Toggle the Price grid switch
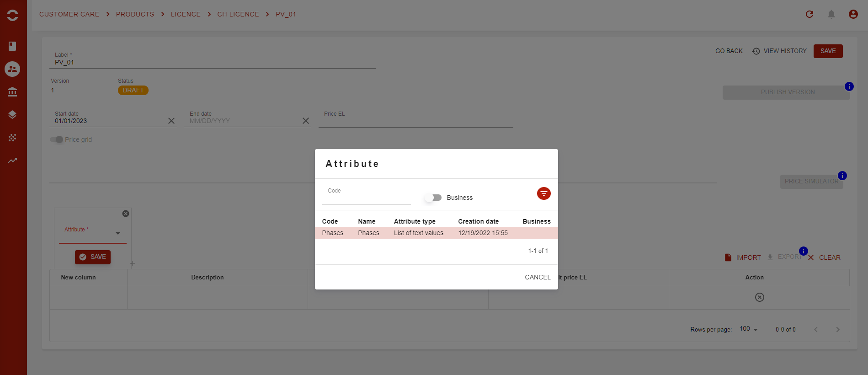Screen dimensions: 868x375 point(57,139)
